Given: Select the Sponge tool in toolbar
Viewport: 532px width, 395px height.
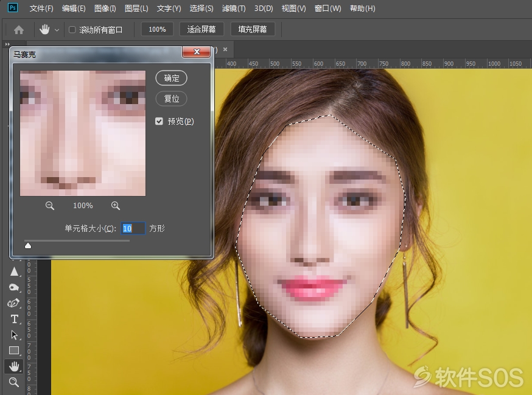Looking at the screenshot, I should [14, 287].
